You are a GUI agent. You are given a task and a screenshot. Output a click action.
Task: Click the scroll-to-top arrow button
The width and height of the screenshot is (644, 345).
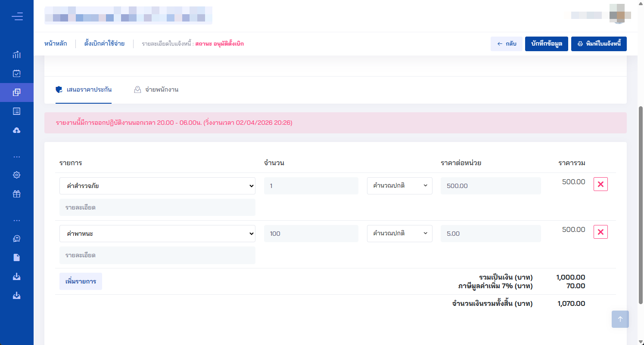620,319
